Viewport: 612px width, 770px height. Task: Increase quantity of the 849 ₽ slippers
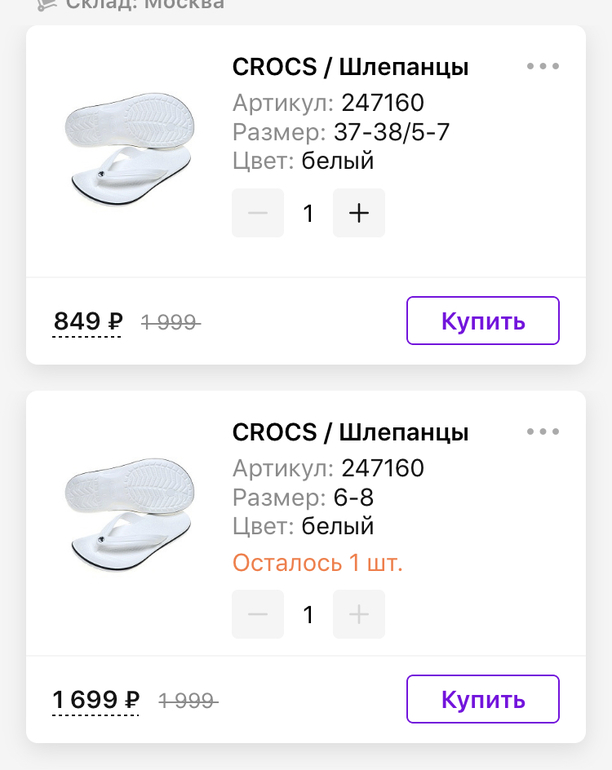358,213
